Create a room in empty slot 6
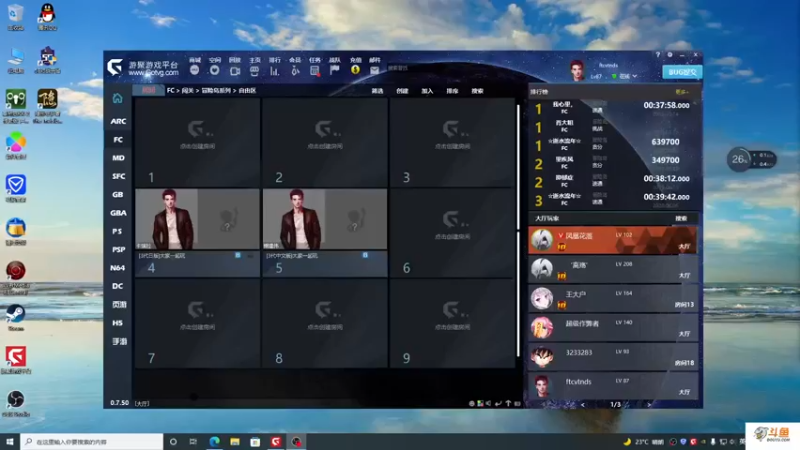800x450 pixels. point(453,233)
